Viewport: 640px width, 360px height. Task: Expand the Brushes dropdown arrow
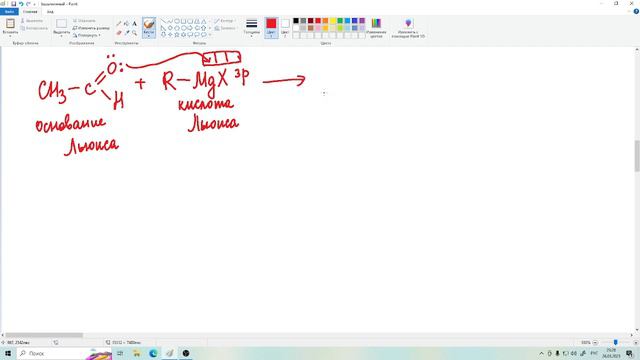[149, 36]
